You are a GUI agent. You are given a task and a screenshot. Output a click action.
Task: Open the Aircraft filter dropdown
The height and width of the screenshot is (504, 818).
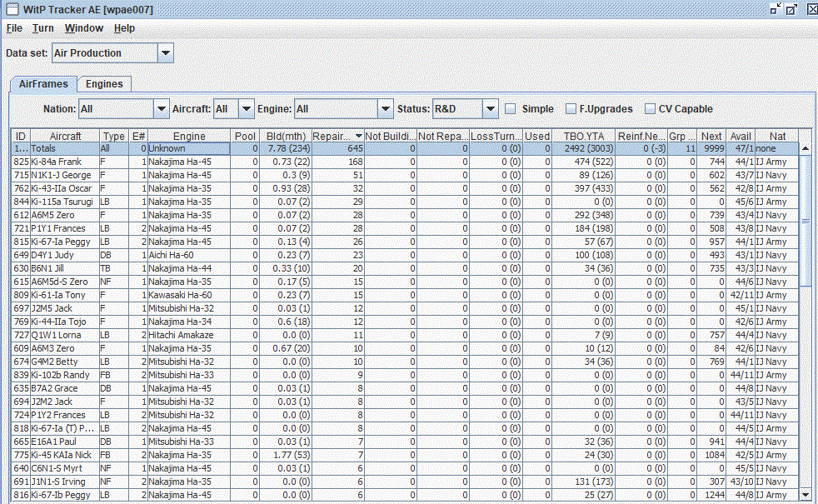(246, 109)
